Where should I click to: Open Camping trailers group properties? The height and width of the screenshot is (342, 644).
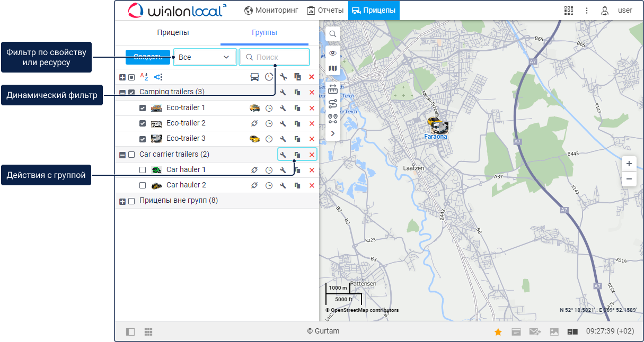point(283,92)
